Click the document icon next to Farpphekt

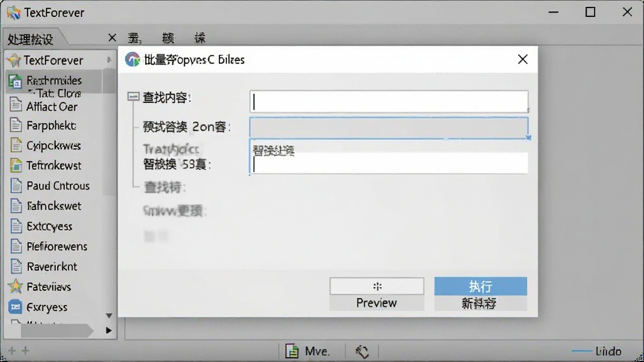(16, 125)
